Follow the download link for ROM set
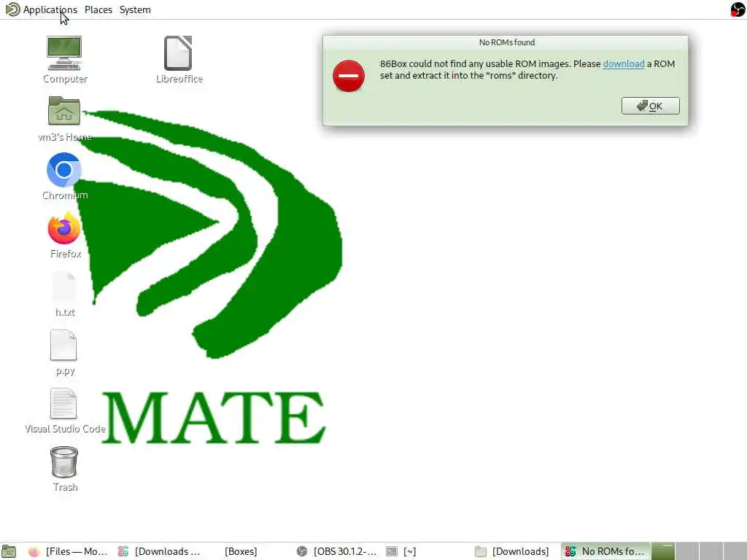This screenshot has width=747, height=560. click(x=623, y=64)
